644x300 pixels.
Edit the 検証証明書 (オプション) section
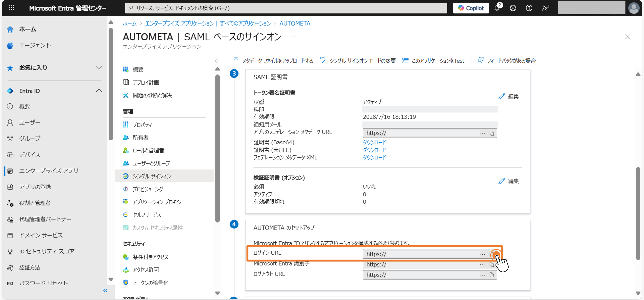coord(509,181)
